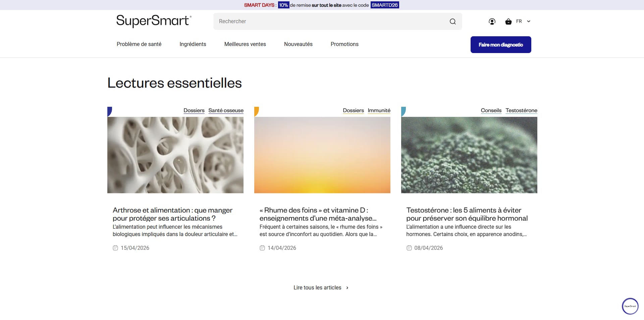Click calendar icon beside 15/04/2026

point(115,248)
